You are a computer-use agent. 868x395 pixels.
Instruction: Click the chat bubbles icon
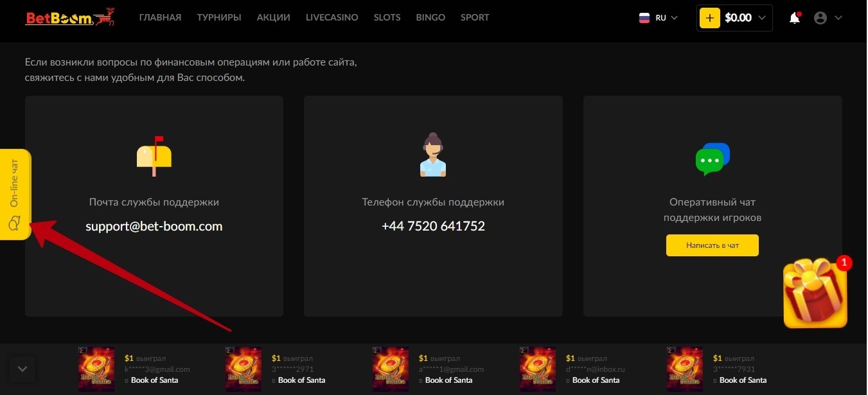713,159
